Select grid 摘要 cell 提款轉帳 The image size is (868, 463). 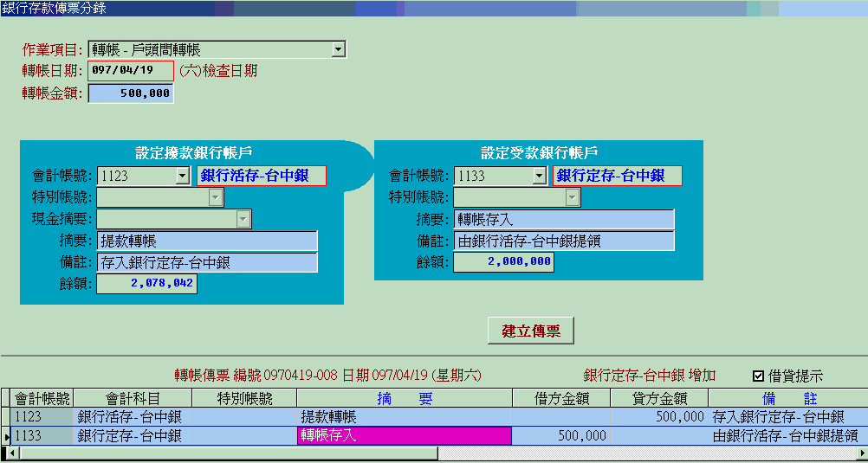405,417
